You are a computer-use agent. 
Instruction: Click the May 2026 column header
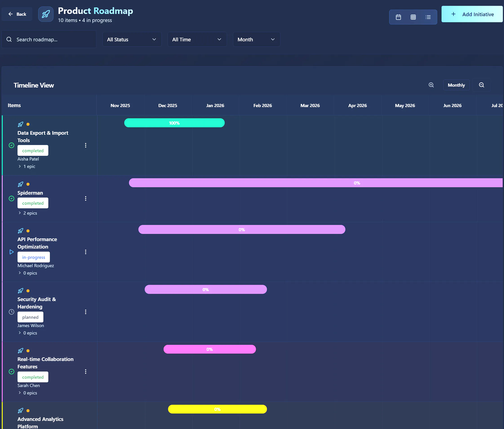pos(405,106)
